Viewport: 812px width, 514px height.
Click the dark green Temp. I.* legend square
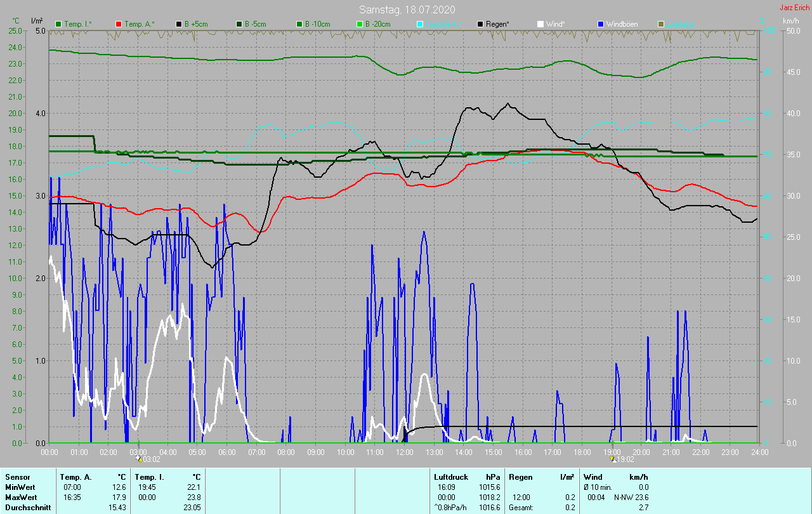point(59,24)
